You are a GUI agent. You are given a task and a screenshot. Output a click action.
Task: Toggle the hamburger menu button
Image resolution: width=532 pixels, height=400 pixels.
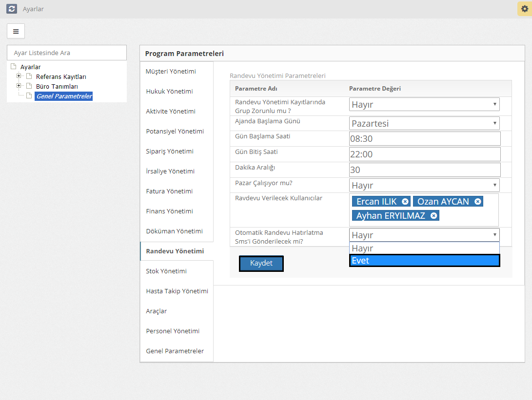pos(16,31)
